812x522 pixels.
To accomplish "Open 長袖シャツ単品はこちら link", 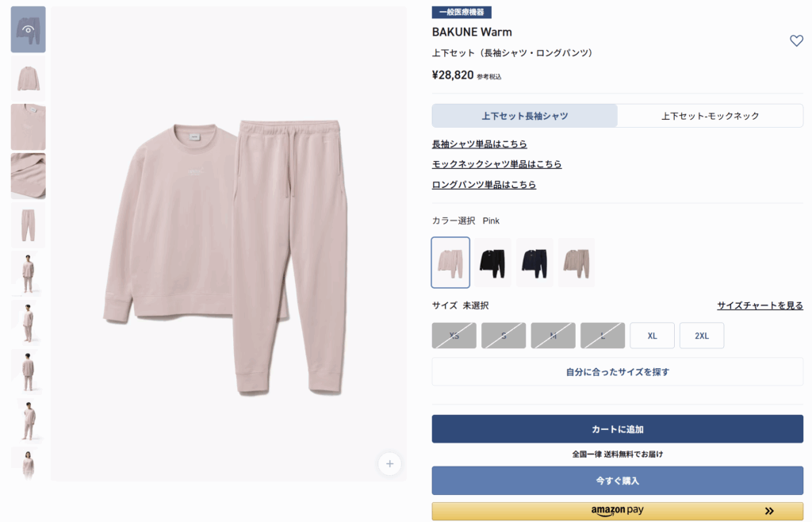I will coord(480,144).
